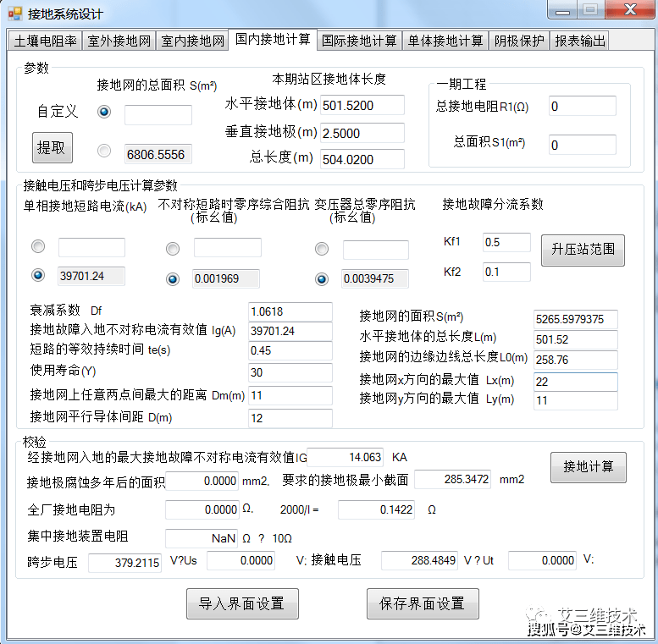Close the 接地系统设计 window
This screenshot has width=658, height=644.
click(630, 10)
